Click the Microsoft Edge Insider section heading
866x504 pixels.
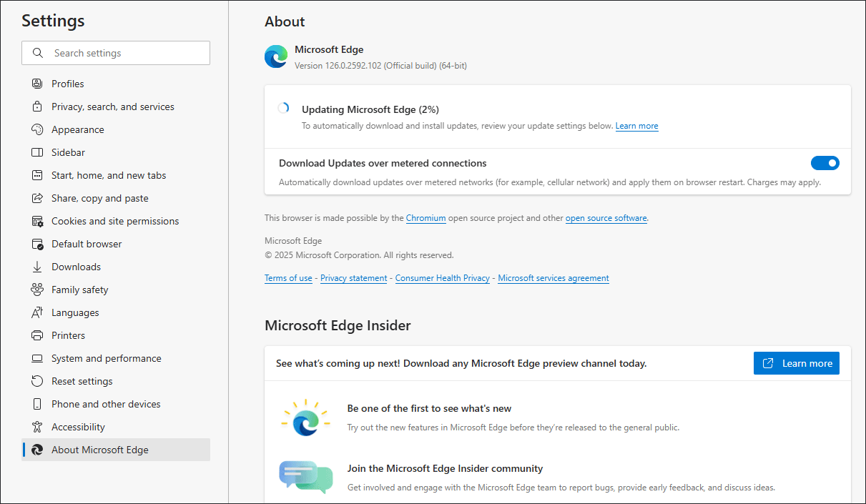338,325
